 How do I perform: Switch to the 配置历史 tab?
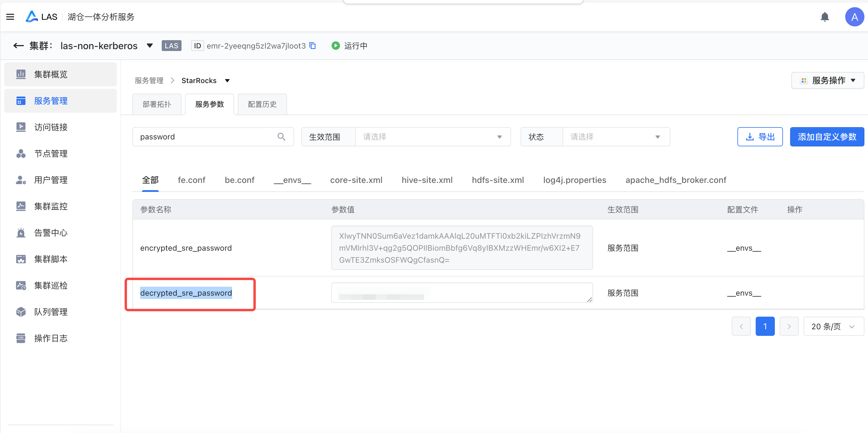262,104
